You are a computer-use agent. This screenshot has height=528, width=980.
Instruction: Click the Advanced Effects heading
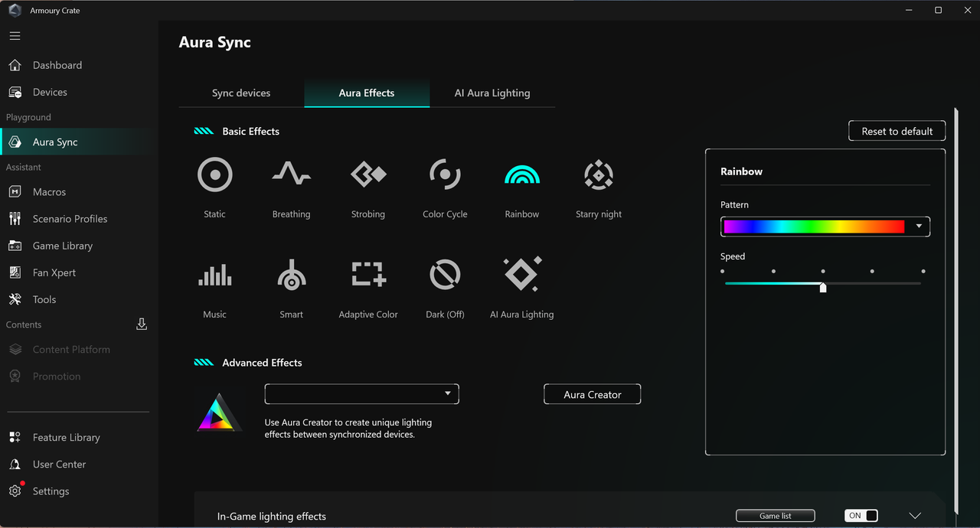pyautogui.click(x=262, y=363)
